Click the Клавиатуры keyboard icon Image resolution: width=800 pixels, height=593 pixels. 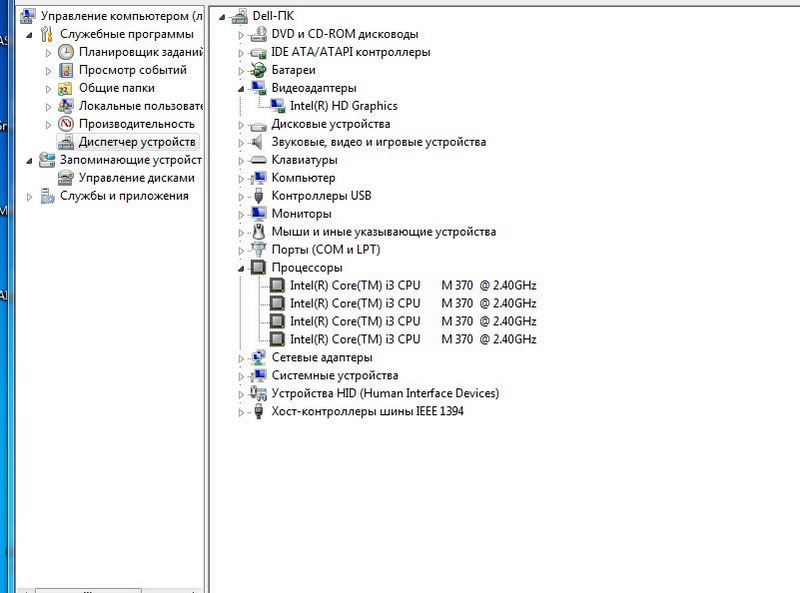(257, 160)
